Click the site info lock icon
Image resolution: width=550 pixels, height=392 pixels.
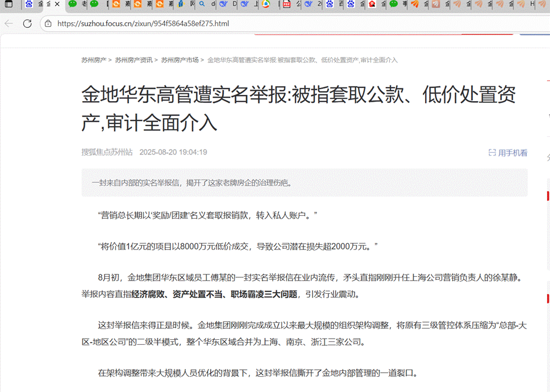tap(48, 24)
